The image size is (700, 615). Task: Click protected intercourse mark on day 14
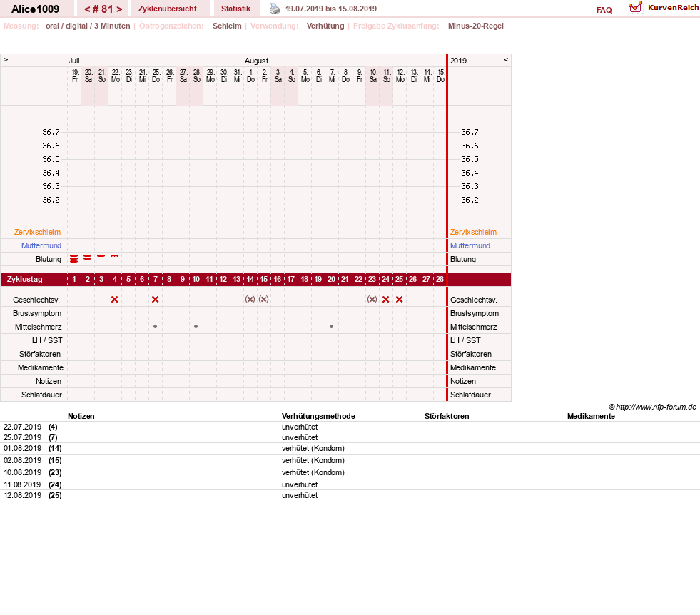click(250, 300)
